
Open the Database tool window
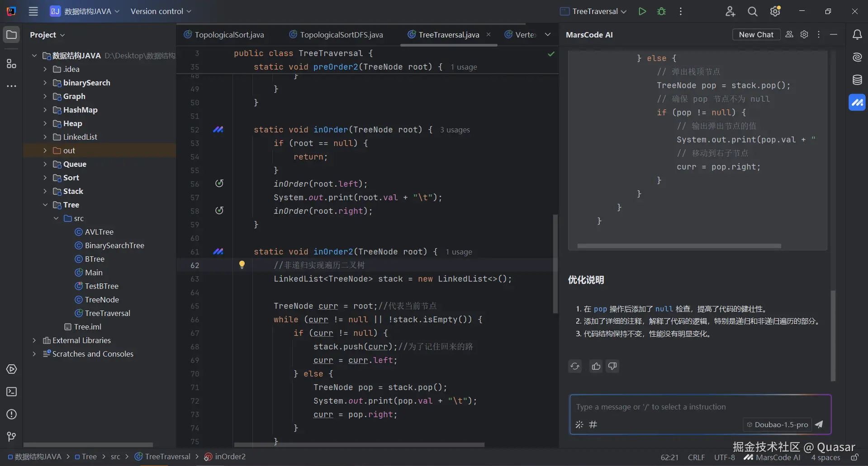coord(857,80)
